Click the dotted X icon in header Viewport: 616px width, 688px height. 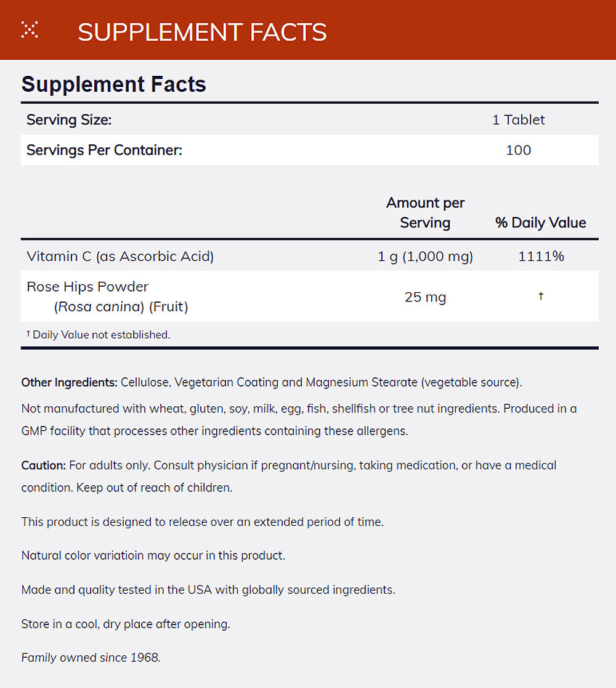click(x=29, y=29)
